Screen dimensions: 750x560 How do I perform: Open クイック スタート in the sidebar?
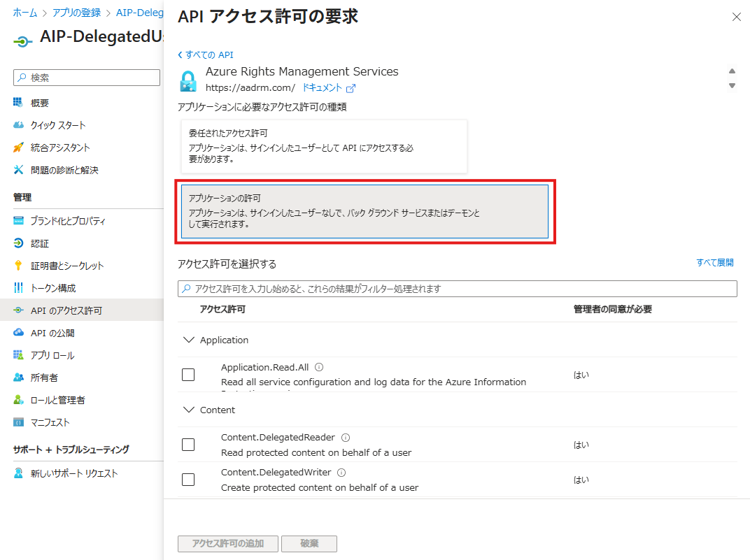coord(58,125)
